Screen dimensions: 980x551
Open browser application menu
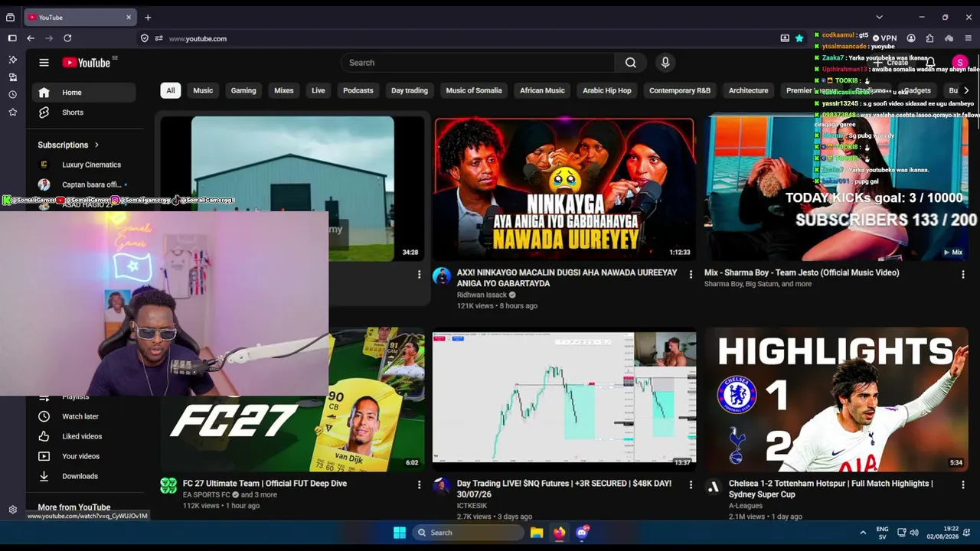(969, 38)
